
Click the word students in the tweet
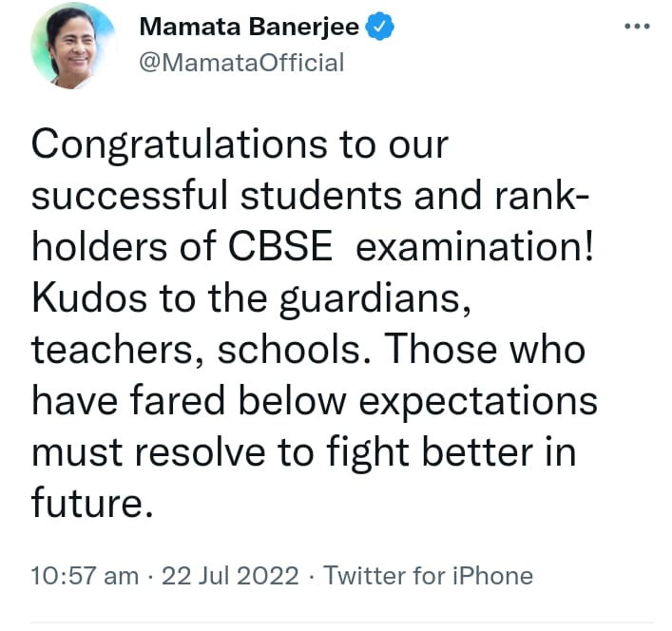pyautogui.click(x=321, y=196)
